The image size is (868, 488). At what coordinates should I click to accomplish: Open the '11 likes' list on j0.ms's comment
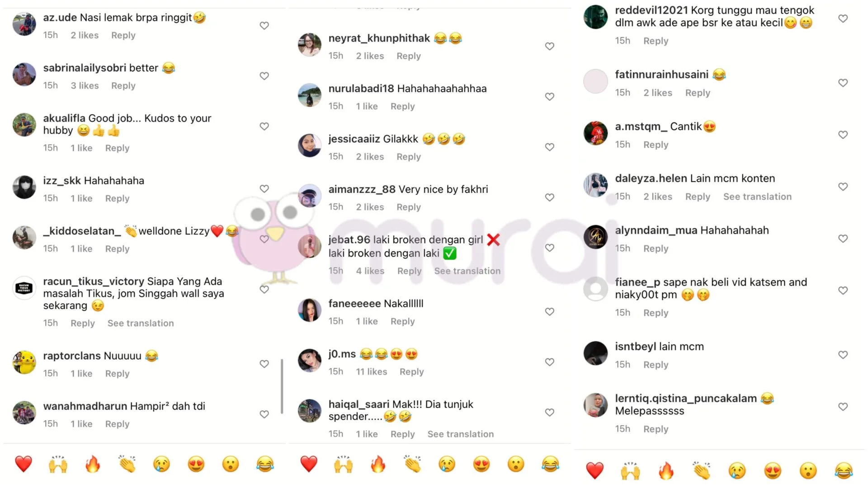371,371
